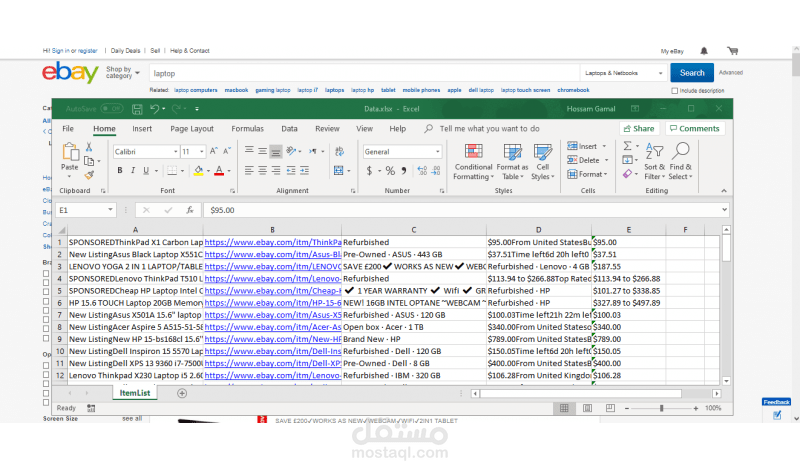800x470 pixels.
Task: Click the Insert Function fx icon
Action: coord(190,210)
